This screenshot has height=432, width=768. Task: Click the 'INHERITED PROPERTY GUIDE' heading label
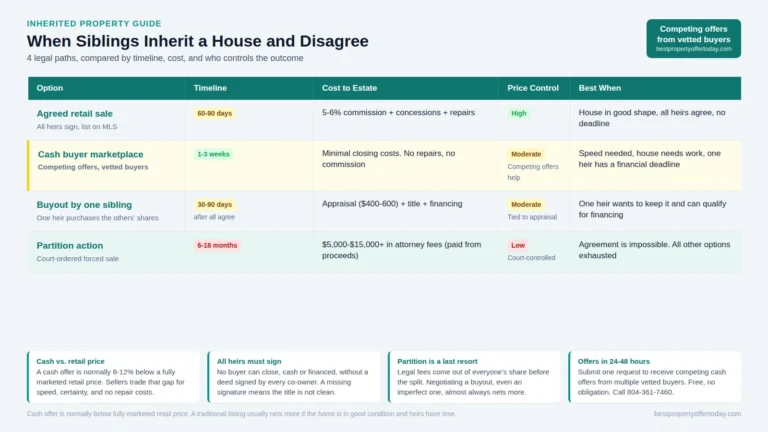(x=94, y=24)
